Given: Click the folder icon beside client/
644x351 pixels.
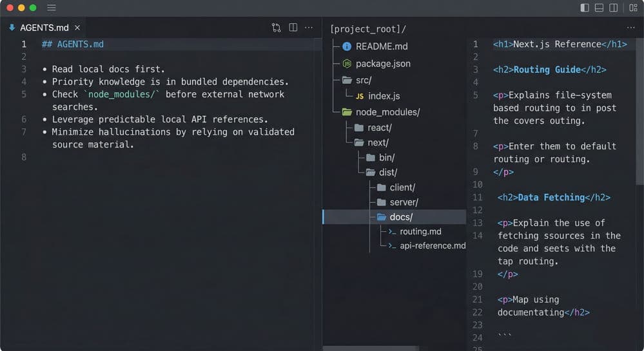Looking at the screenshot, I should 382,187.
